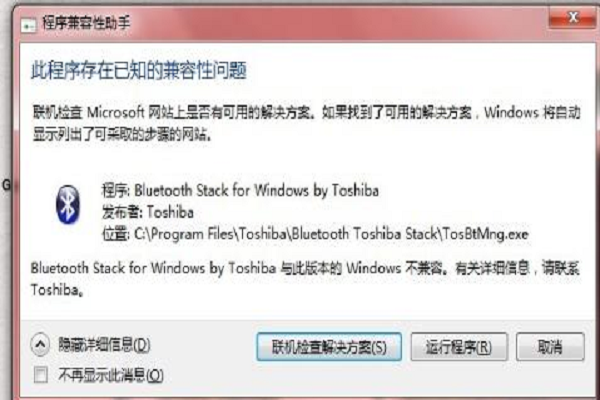Click the 隐藏详细信息(D) label
Screen dimensions: 600x400
(104, 345)
